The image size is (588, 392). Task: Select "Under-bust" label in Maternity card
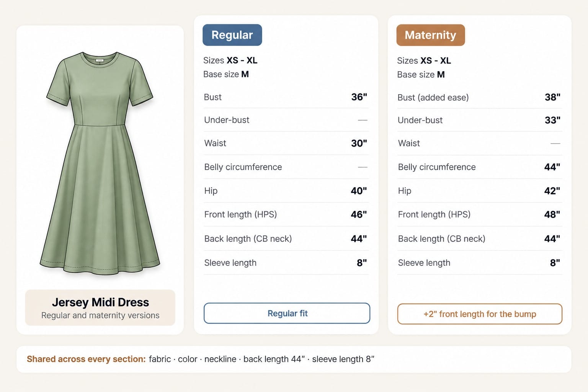coord(420,120)
